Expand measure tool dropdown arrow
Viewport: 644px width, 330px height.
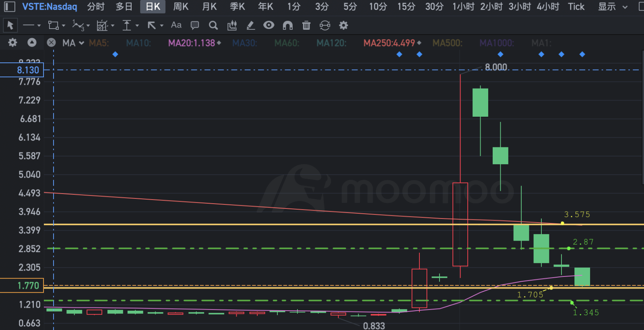(137, 26)
